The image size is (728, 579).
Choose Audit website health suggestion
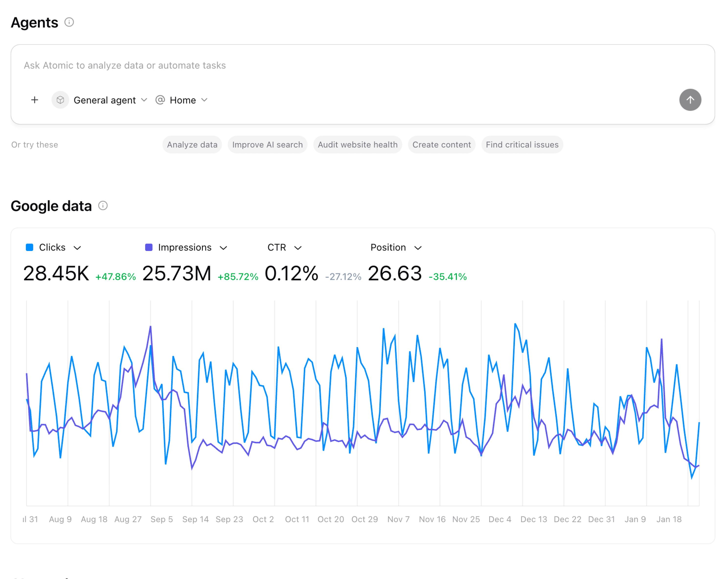[x=358, y=145]
